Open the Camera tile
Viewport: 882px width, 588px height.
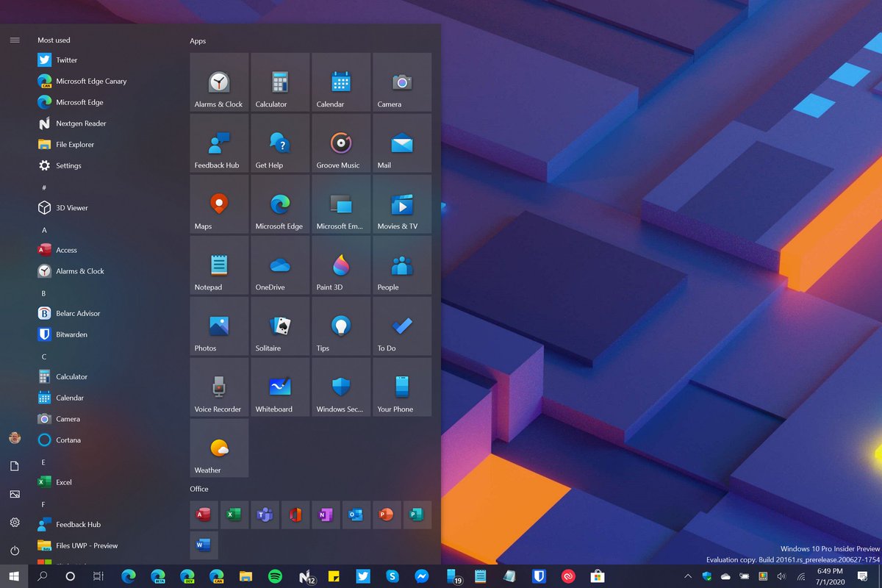click(x=402, y=82)
